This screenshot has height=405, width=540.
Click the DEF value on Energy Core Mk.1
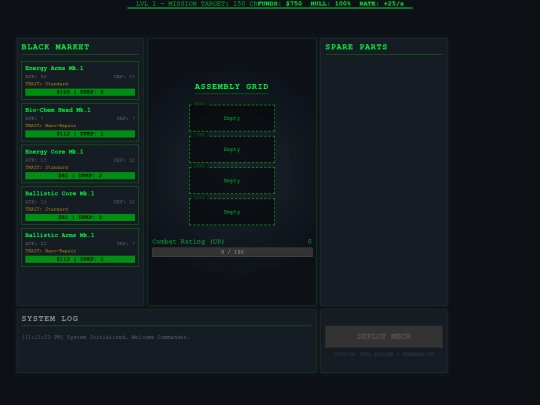coord(124,160)
